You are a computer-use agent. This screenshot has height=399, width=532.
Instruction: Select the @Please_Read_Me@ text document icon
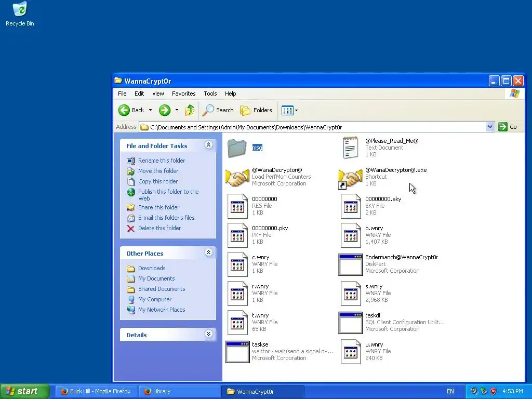[350, 148]
